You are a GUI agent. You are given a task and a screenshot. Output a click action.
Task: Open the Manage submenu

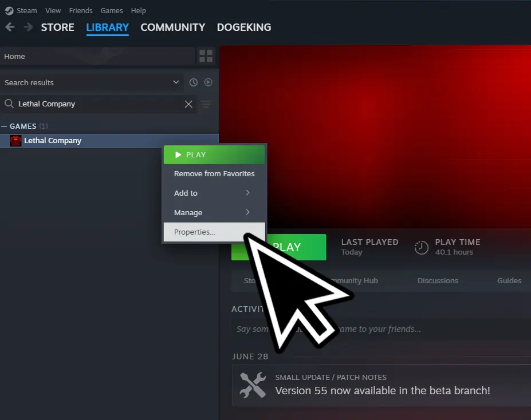tap(214, 212)
